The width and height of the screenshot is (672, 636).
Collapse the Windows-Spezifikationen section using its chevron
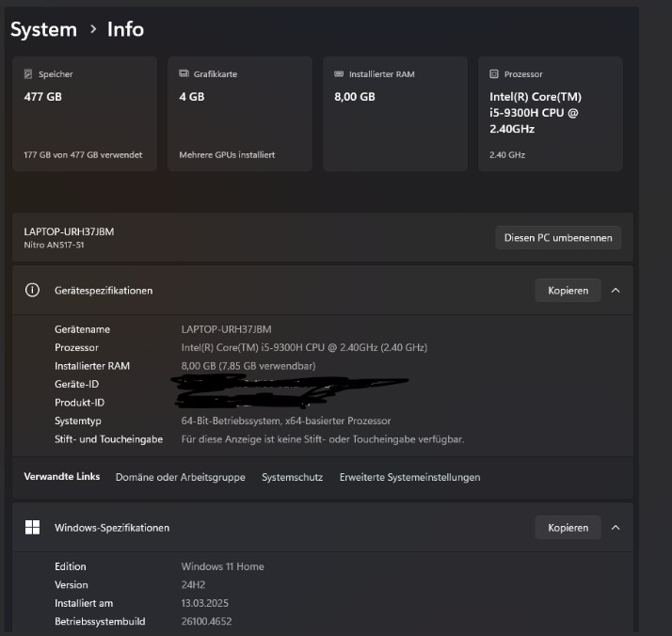616,528
